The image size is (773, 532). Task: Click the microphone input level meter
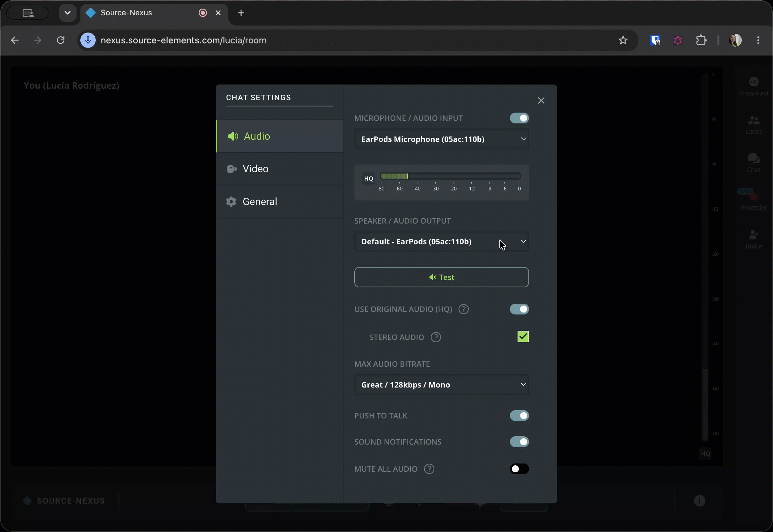point(451,176)
